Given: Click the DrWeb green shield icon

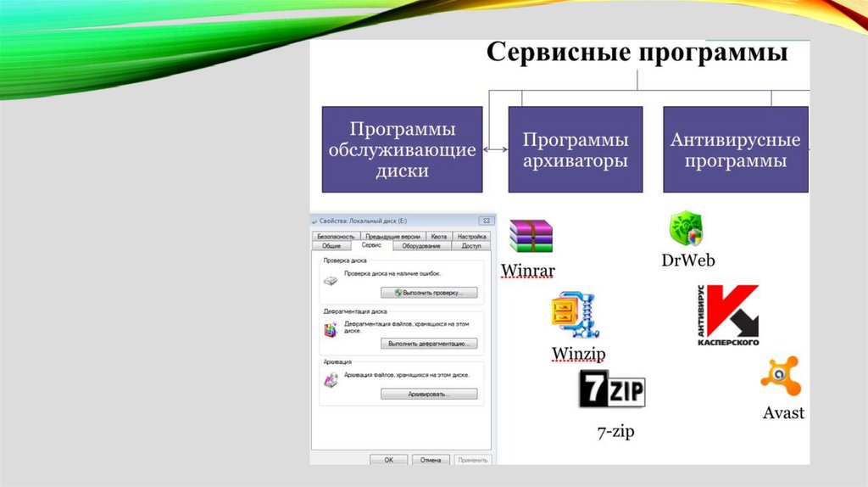Looking at the screenshot, I should (x=686, y=227).
